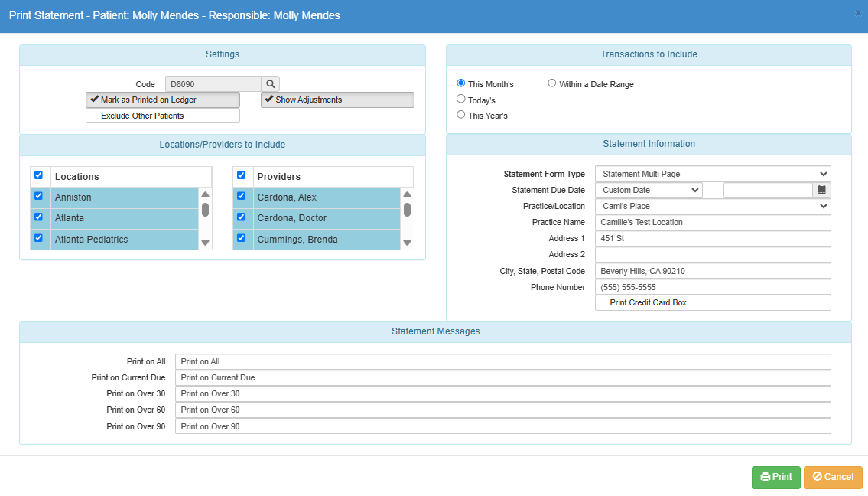Click the Code input field
The height and width of the screenshot is (496, 868).
pos(213,84)
